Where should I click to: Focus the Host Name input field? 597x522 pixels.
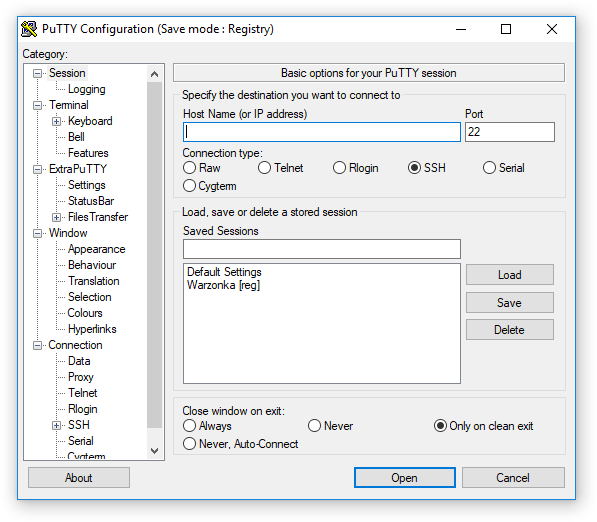point(322,132)
